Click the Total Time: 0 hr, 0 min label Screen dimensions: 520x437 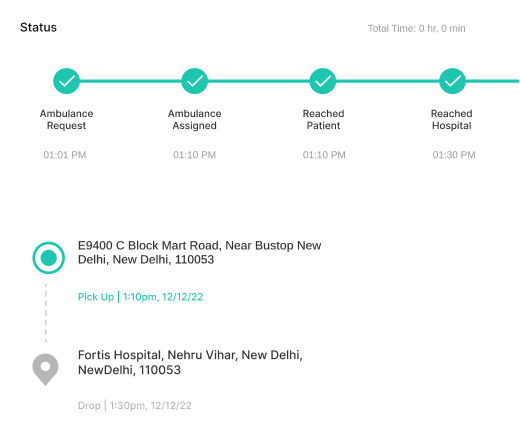coord(416,28)
